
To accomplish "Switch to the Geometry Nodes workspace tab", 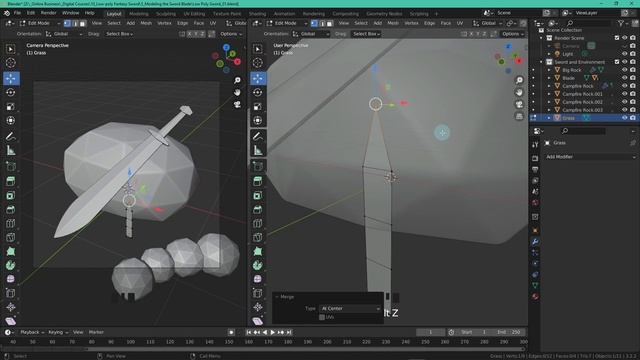I will pyautogui.click(x=384, y=14).
